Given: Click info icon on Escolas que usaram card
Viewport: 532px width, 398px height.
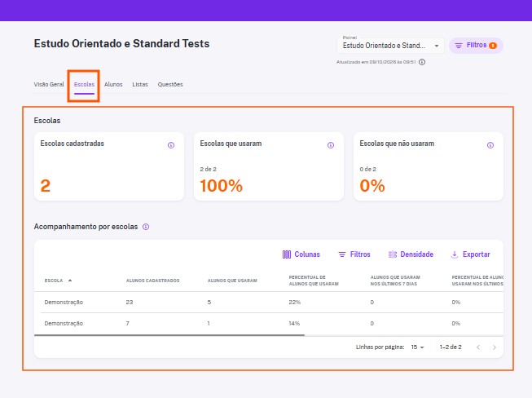Looking at the screenshot, I should click(x=331, y=145).
